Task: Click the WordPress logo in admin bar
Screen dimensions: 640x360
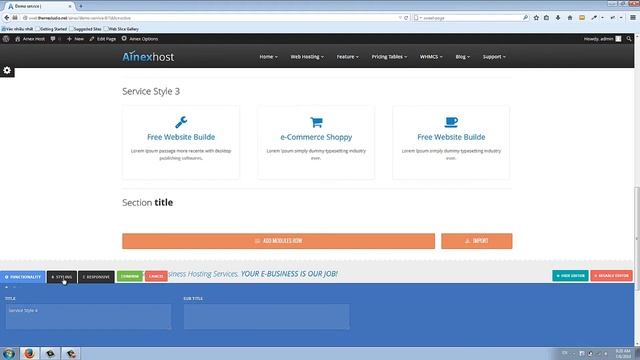Action: [6, 39]
